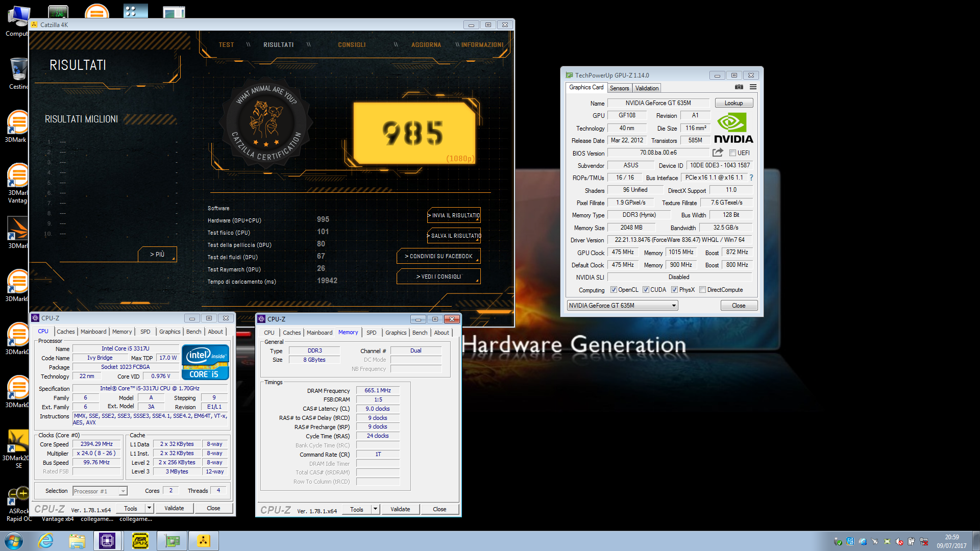Screen dimensions: 980x551
Task: Click the BIOS export share icon in GPU-Z
Action: [x=718, y=153]
